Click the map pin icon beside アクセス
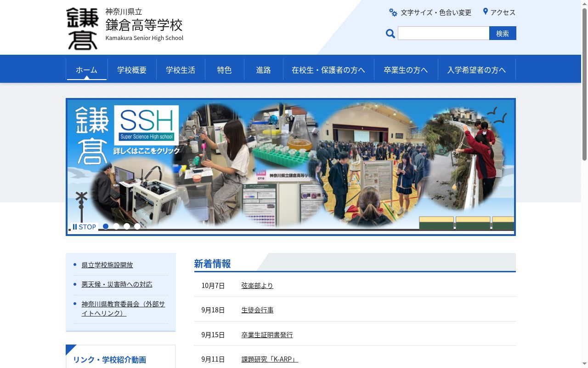 pos(485,11)
